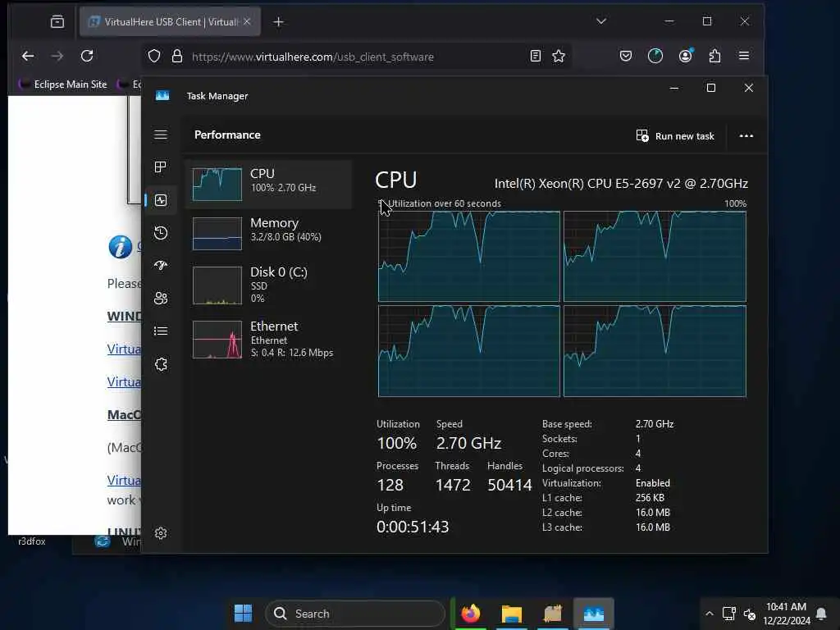Click the taskbar Search box

(x=355, y=614)
